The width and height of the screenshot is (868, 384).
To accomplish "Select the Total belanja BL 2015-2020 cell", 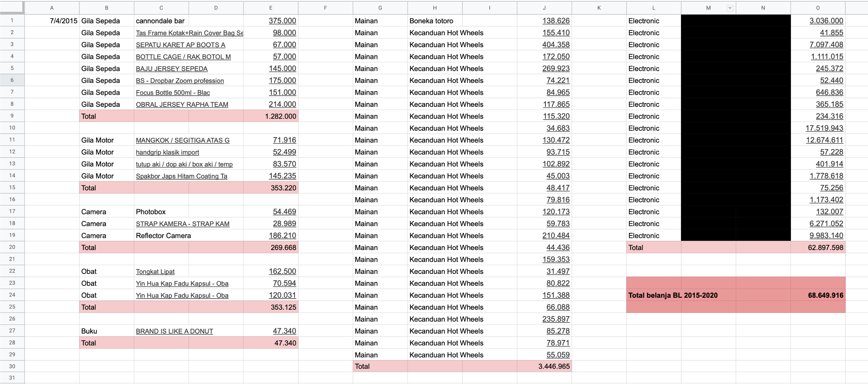I will pyautogui.click(x=673, y=295).
